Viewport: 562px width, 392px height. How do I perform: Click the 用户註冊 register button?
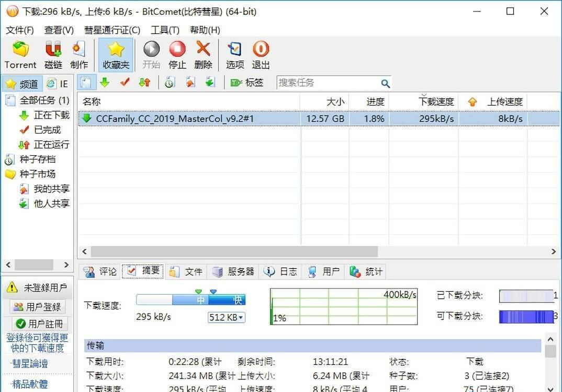[x=39, y=324]
